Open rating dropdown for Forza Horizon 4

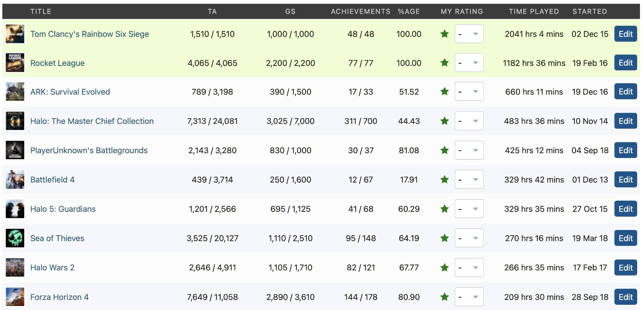pyautogui.click(x=469, y=297)
